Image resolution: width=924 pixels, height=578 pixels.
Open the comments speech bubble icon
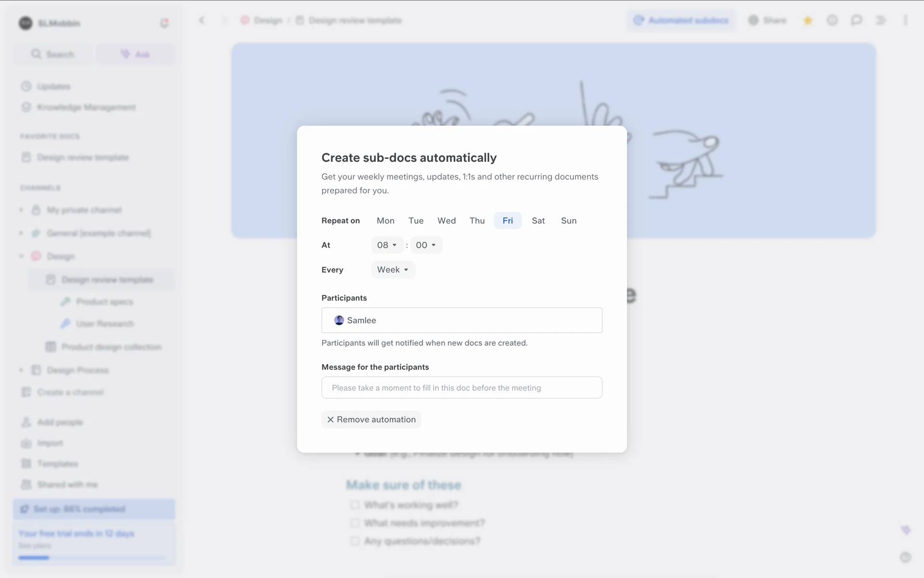pyautogui.click(x=856, y=20)
